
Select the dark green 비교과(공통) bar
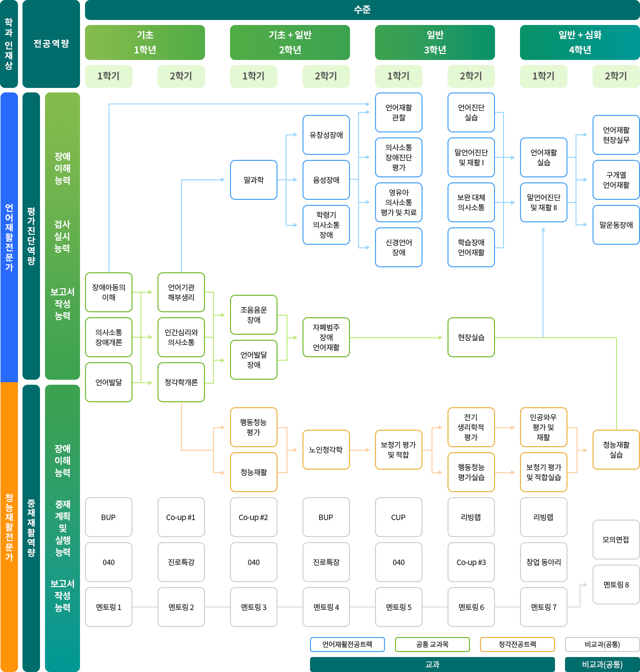click(x=602, y=665)
